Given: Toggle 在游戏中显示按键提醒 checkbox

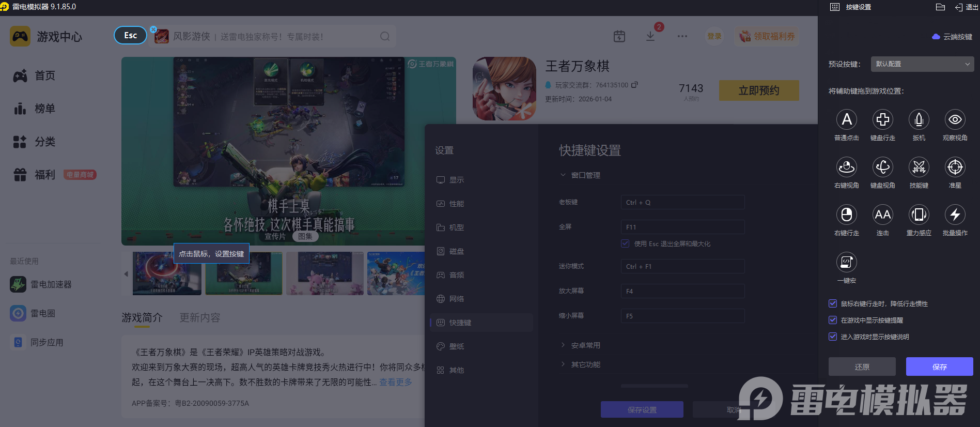Looking at the screenshot, I should click(832, 320).
